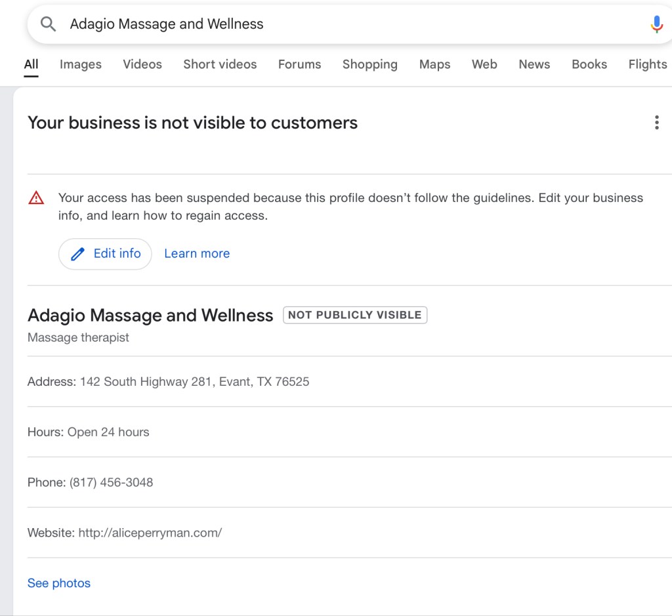Switch to the Maps tab

coord(434,64)
